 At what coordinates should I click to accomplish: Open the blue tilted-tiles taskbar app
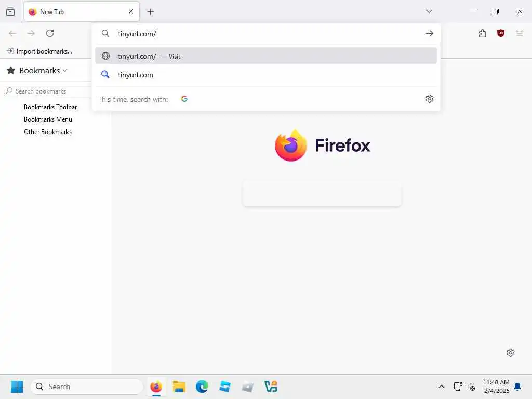pyautogui.click(x=225, y=387)
